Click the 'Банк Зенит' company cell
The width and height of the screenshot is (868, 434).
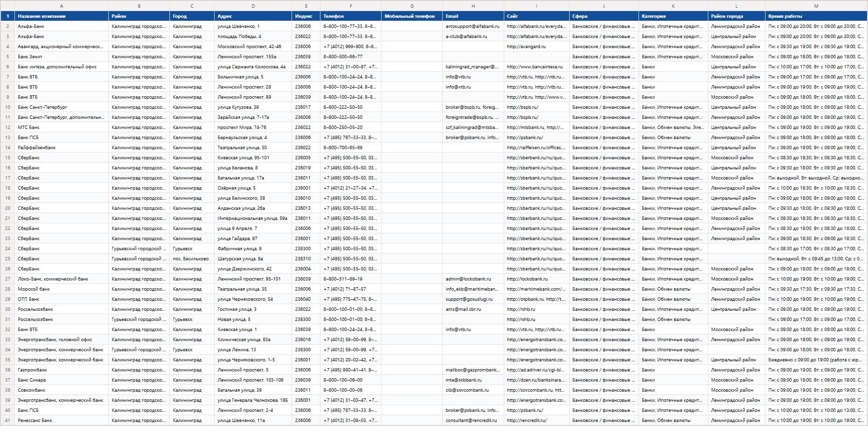62,57
